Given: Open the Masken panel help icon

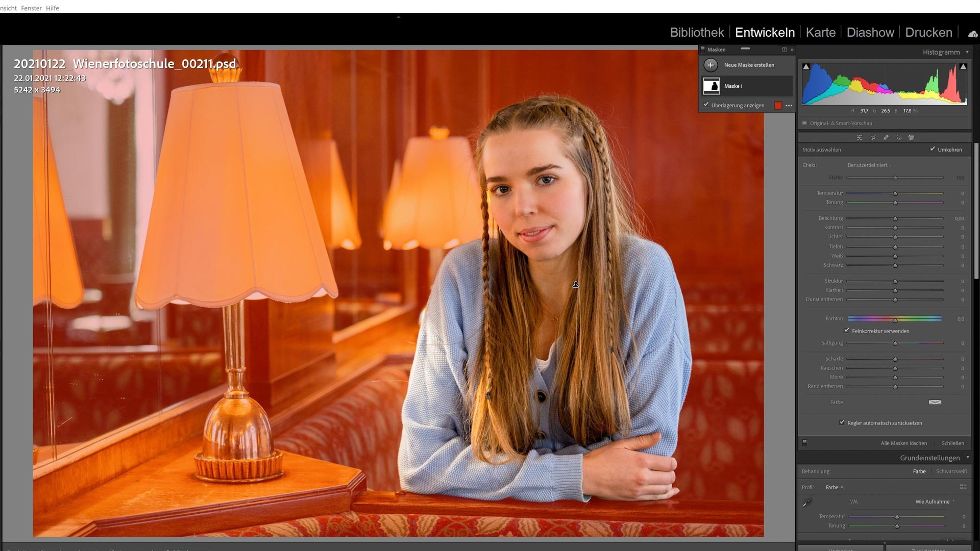Looking at the screenshot, I should [x=785, y=49].
